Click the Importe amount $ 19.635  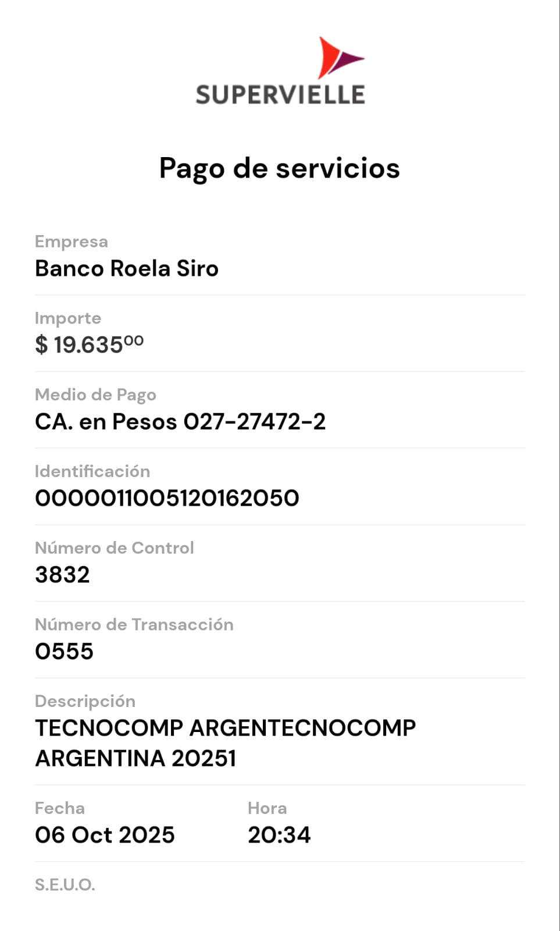[89, 344]
